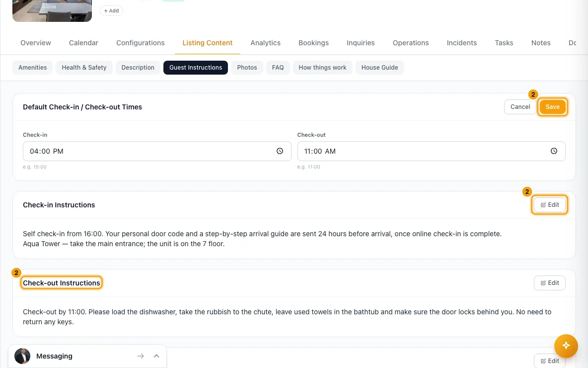Image resolution: width=588 pixels, height=368 pixels.
Task: Open the Description sub-tab
Action: (x=138, y=68)
